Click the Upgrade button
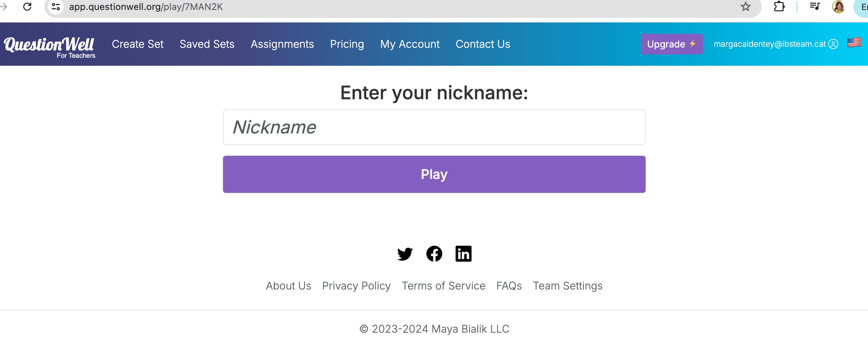The height and width of the screenshot is (342, 868). pyautogui.click(x=672, y=44)
